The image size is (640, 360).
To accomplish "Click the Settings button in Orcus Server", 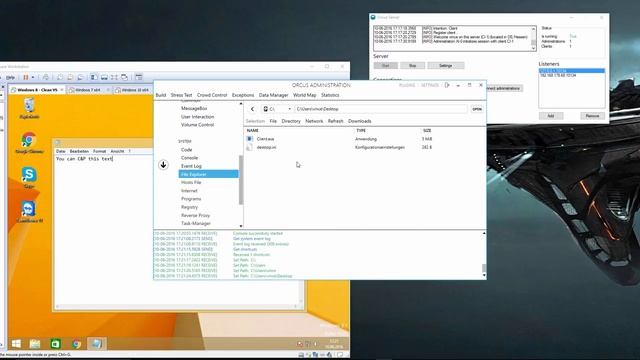I will pos(445,66).
